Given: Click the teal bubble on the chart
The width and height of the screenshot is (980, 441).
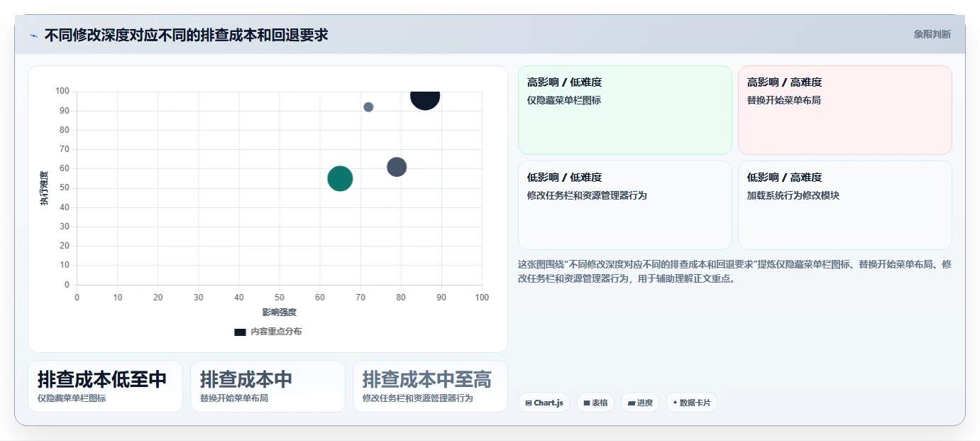Looking at the screenshot, I should tap(340, 178).
